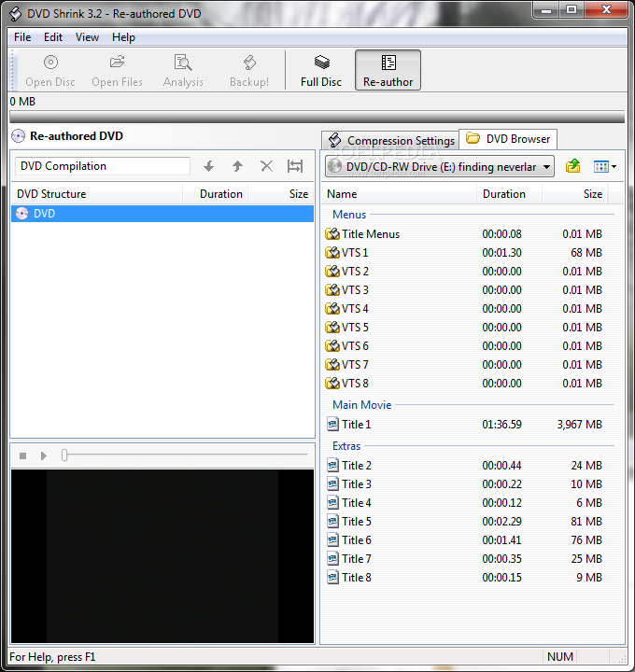635x672 pixels.
Task: Open the View menu
Action: tap(87, 37)
